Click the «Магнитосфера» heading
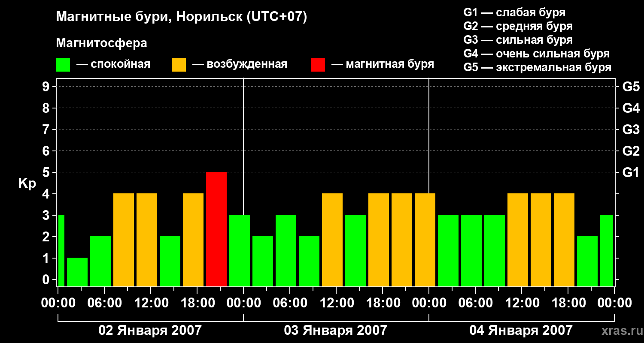Viewport: 644px width, 343px height. point(101,43)
